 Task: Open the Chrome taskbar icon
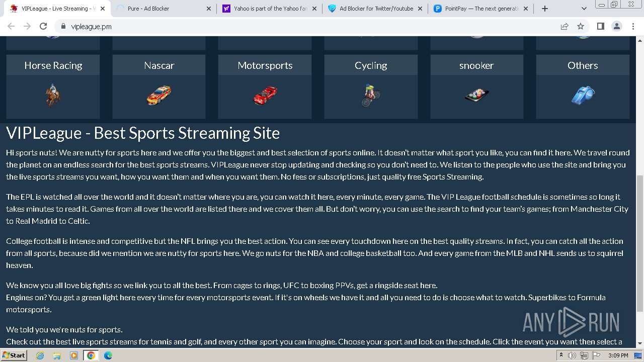click(91, 355)
